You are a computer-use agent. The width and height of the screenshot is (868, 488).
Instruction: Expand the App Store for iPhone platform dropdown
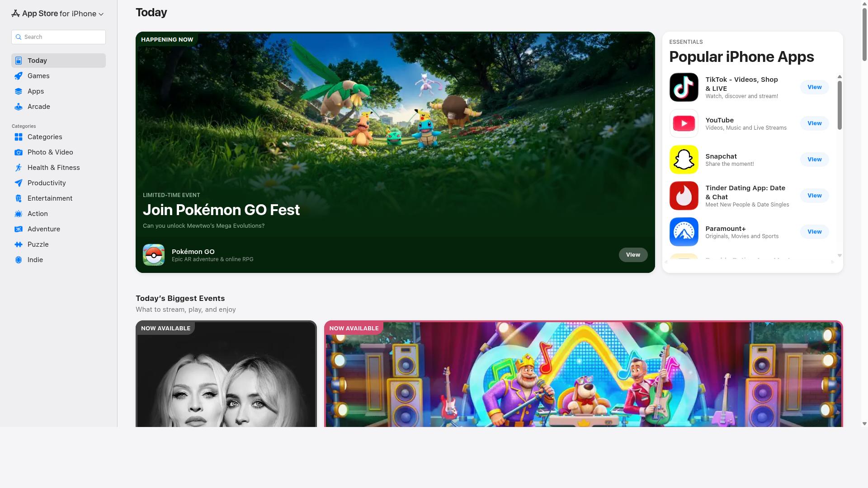[57, 14]
